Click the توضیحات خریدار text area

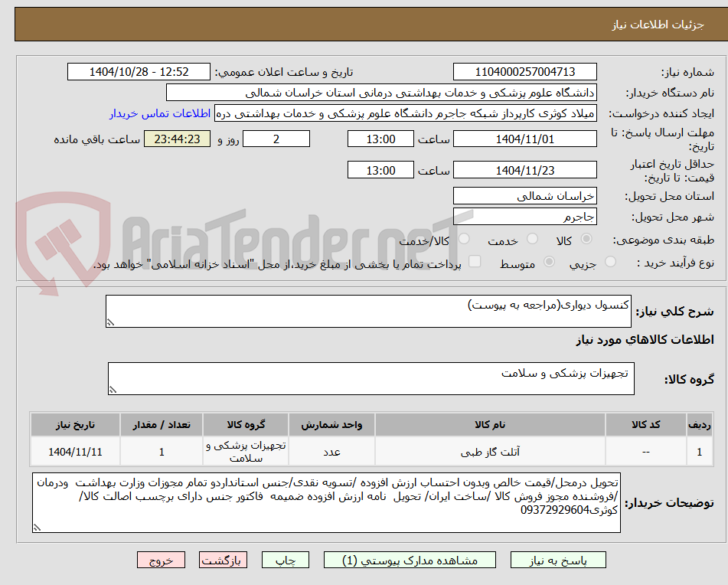pos(326,503)
